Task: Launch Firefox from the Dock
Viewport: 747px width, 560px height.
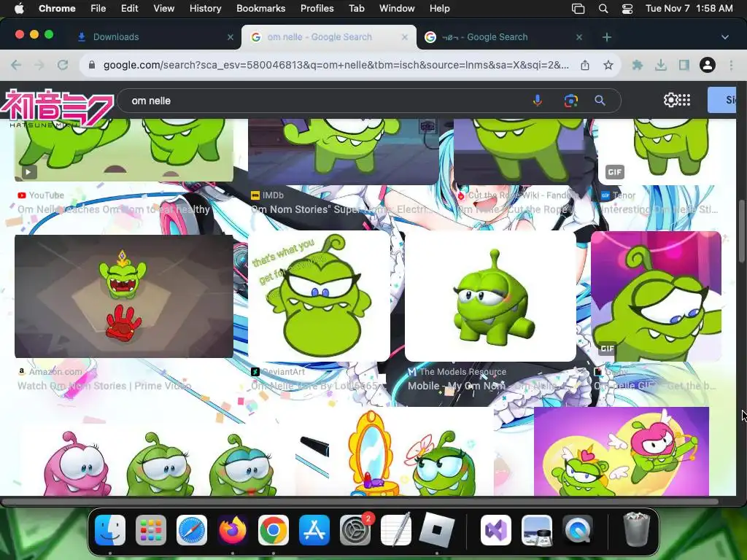Action: click(x=233, y=530)
